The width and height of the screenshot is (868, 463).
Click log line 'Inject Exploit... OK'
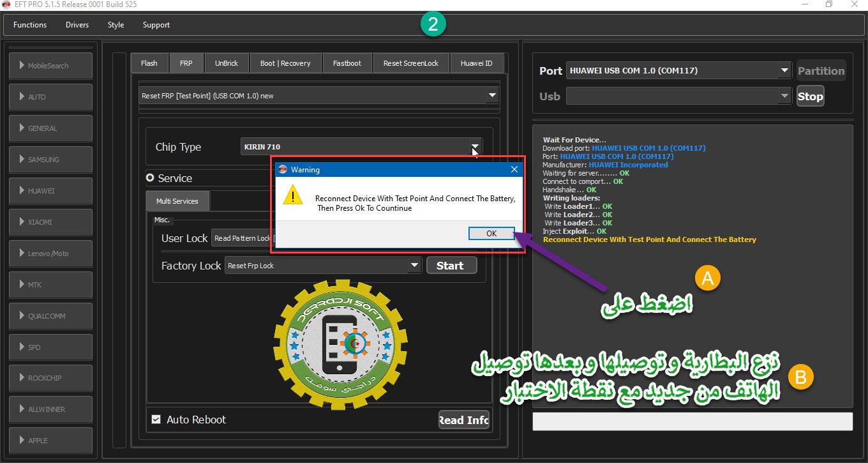(x=575, y=231)
